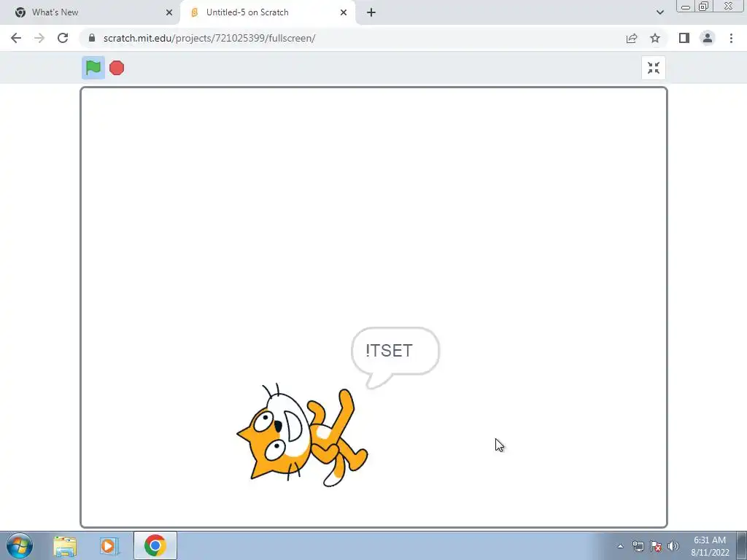Reload the Scratch page
Screen dimensions: 747x560
[63, 38]
